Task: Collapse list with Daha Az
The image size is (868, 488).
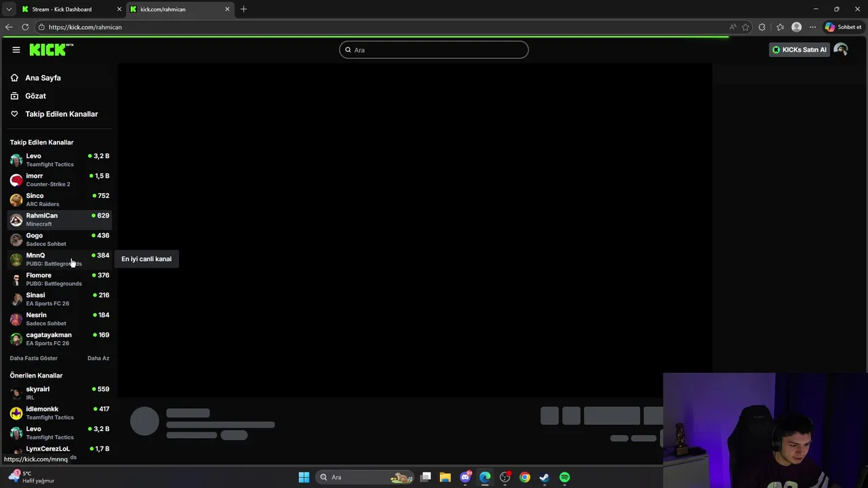Action: (98, 358)
